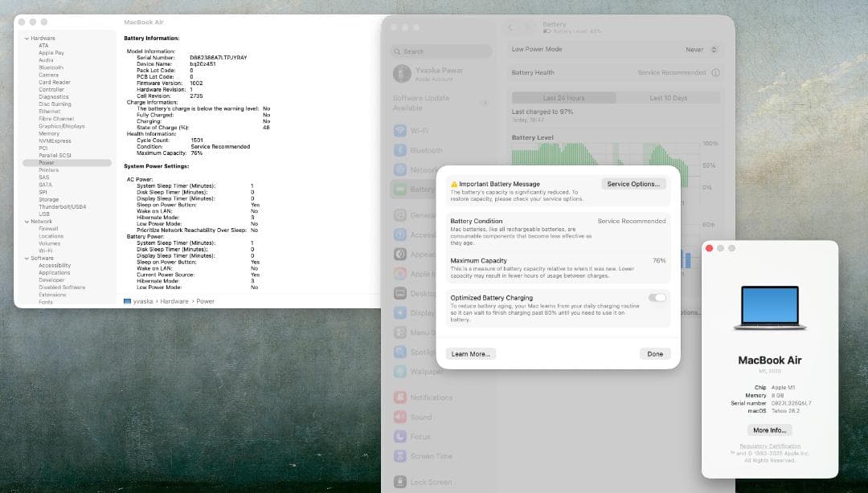Select Firewall under Network in System Information

coord(48,229)
